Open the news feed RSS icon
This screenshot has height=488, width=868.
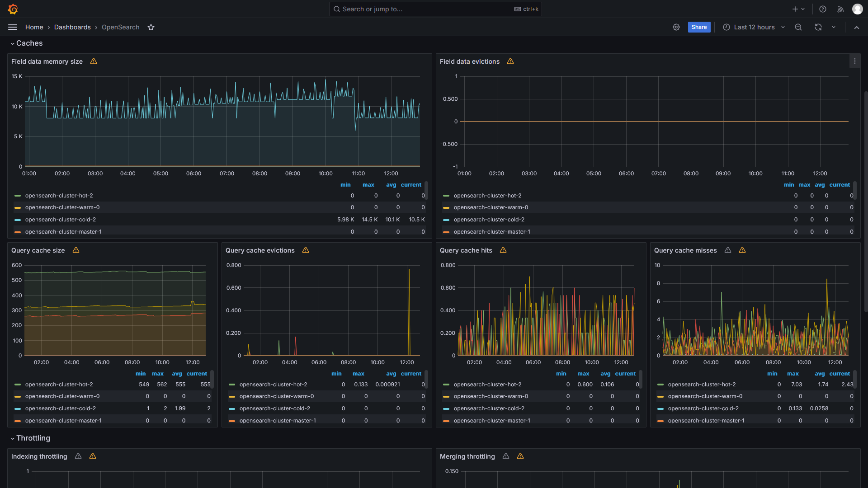pos(840,9)
